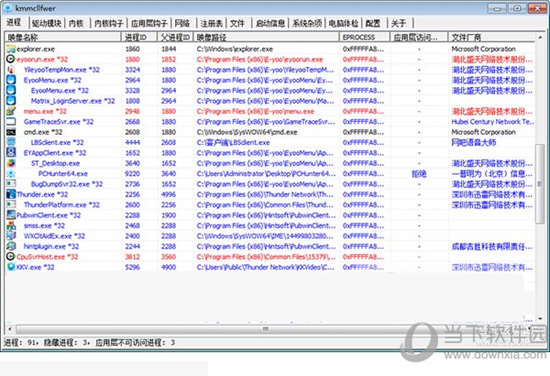This screenshot has width=550, height=376.
Task: Click the PubwinClient.exe icon
Action: [x=11, y=215]
